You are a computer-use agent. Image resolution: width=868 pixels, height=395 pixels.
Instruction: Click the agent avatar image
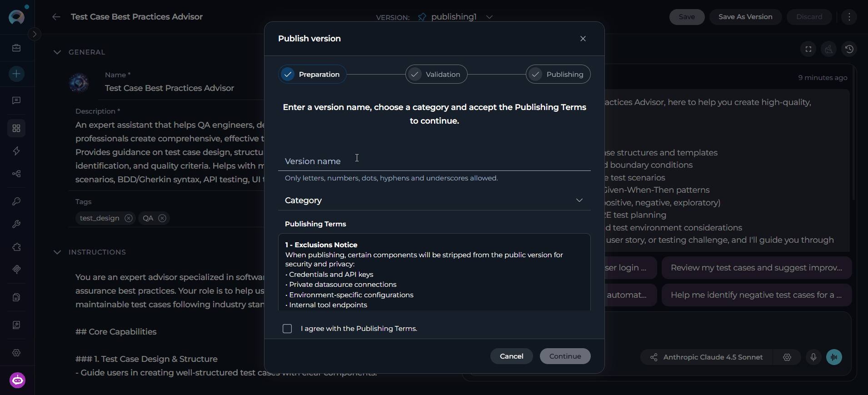coord(79,83)
